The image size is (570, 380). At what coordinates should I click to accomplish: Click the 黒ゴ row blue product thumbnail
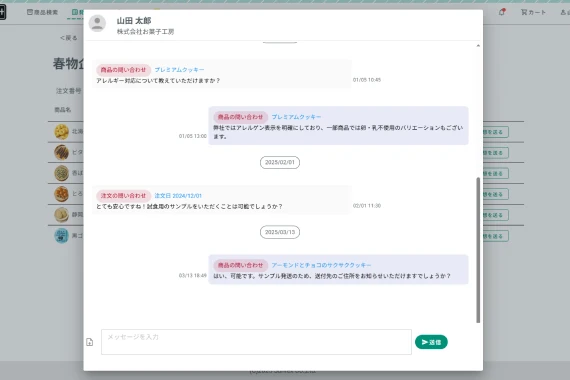pos(61,236)
